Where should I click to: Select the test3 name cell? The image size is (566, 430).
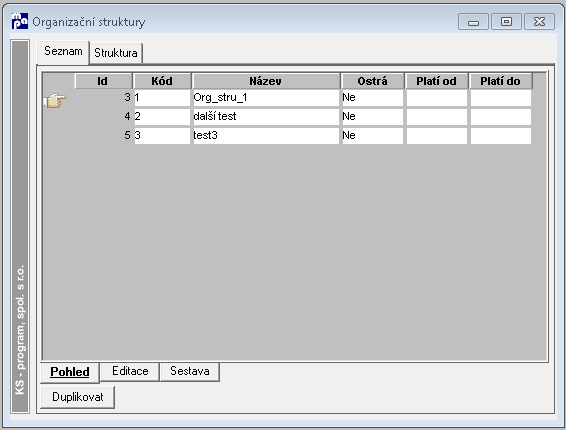(x=266, y=136)
